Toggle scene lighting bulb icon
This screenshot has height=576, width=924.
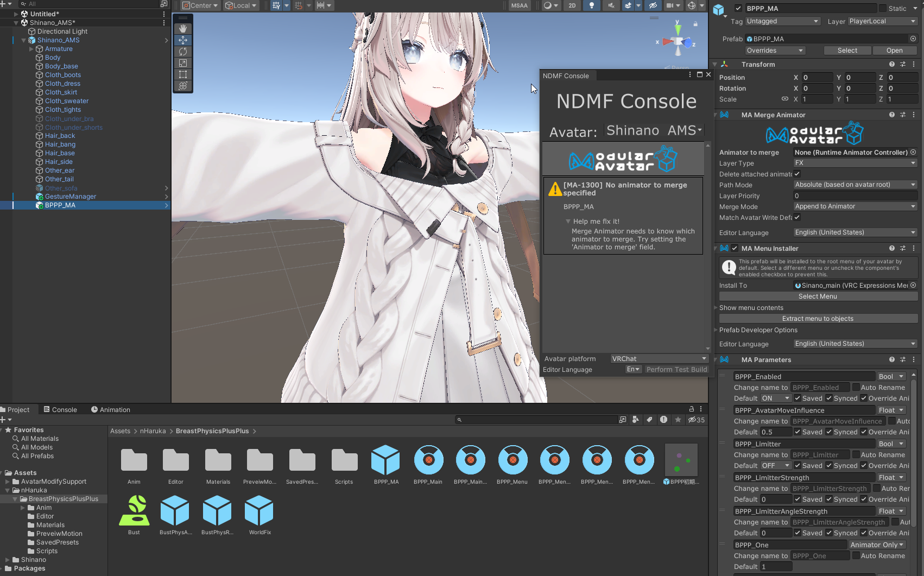[x=592, y=5]
